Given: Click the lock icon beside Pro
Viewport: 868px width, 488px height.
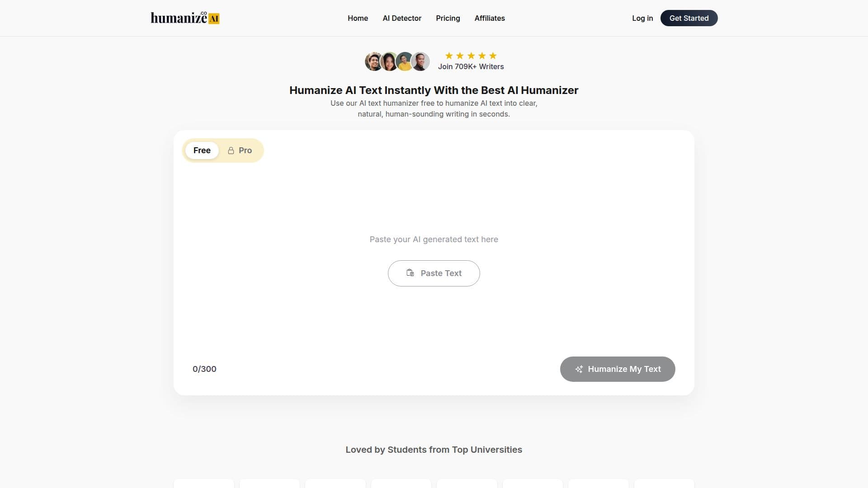Looking at the screenshot, I should (x=231, y=150).
